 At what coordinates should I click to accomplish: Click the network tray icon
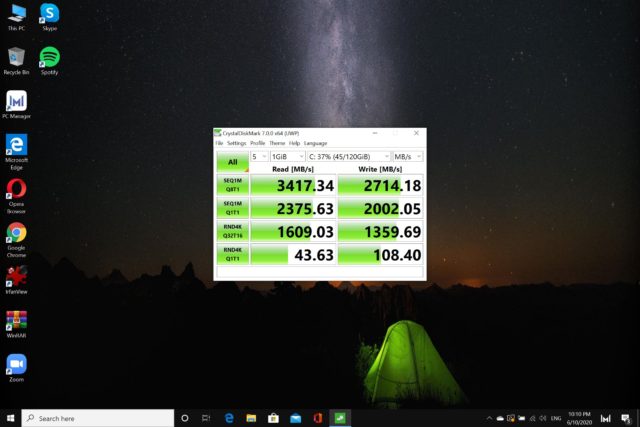coord(532,418)
